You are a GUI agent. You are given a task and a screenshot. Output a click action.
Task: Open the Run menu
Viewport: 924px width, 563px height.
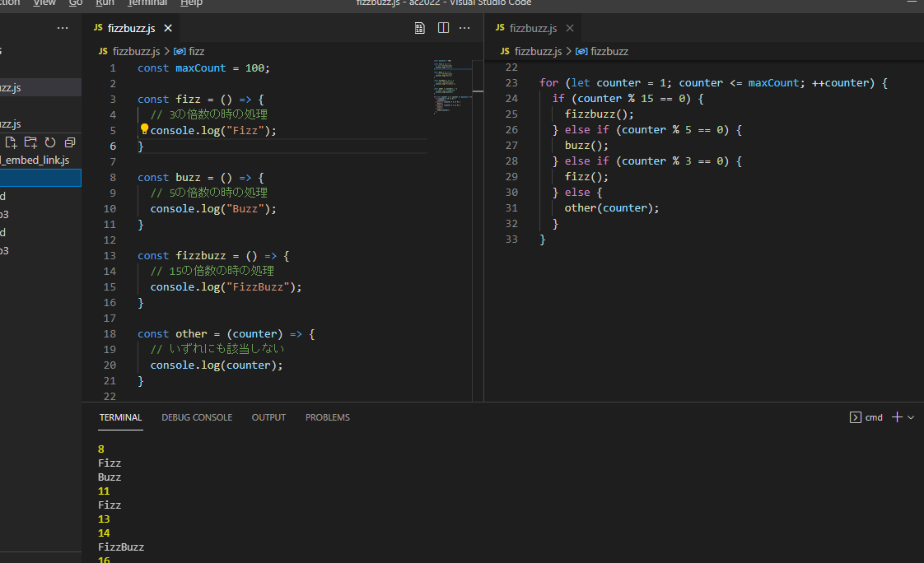pos(105,3)
